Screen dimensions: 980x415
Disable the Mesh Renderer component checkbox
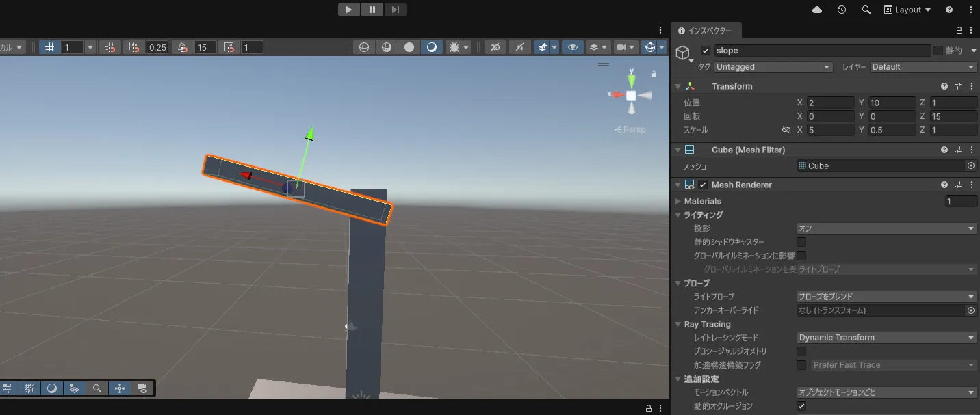[x=703, y=185]
